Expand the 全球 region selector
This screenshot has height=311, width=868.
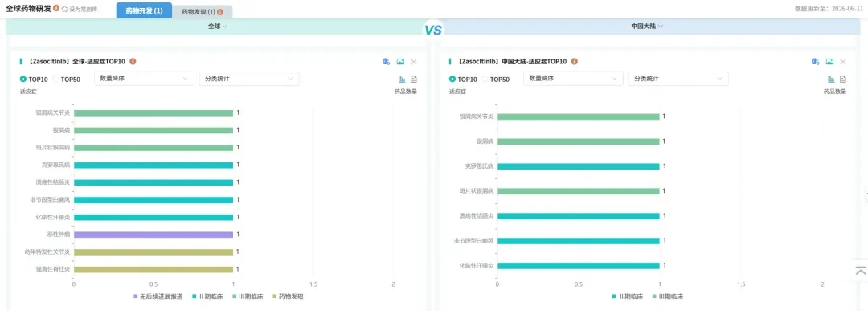(218, 26)
